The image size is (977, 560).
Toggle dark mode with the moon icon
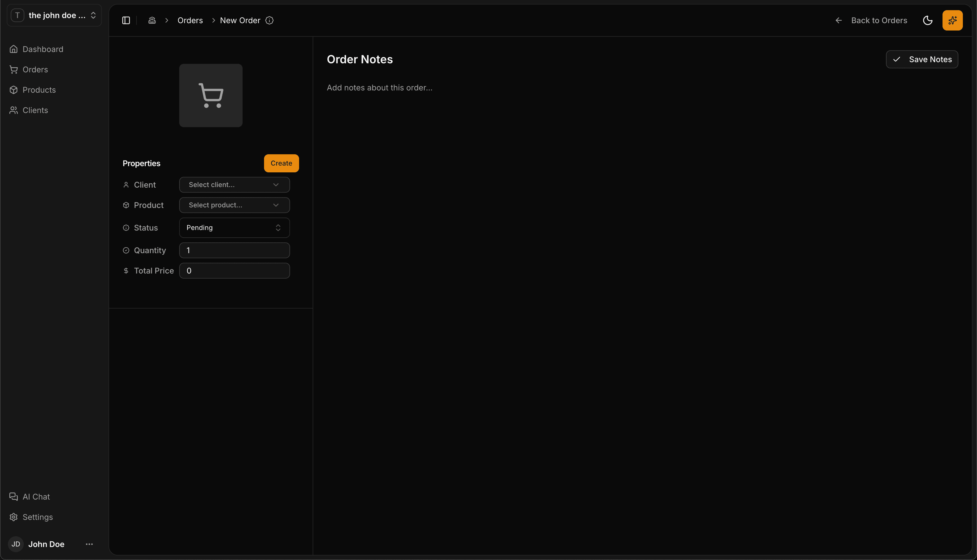pyautogui.click(x=928, y=20)
